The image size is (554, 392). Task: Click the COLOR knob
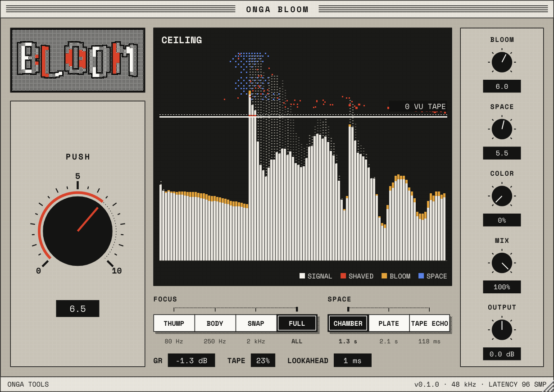click(502, 196)
